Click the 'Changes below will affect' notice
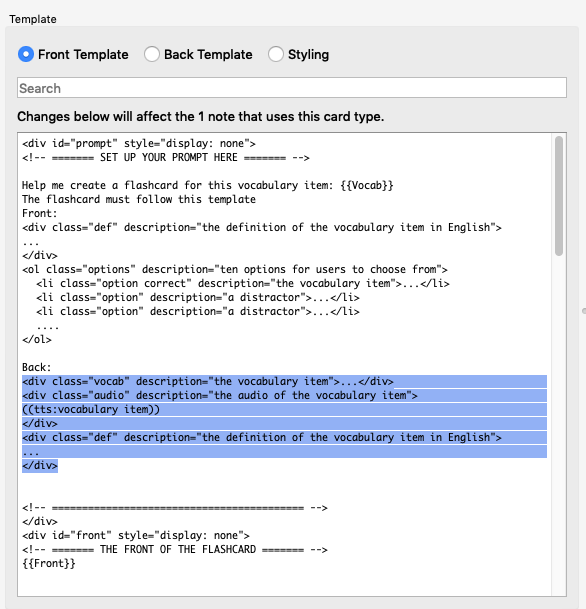Screen dimensions: 586x609 201,117
